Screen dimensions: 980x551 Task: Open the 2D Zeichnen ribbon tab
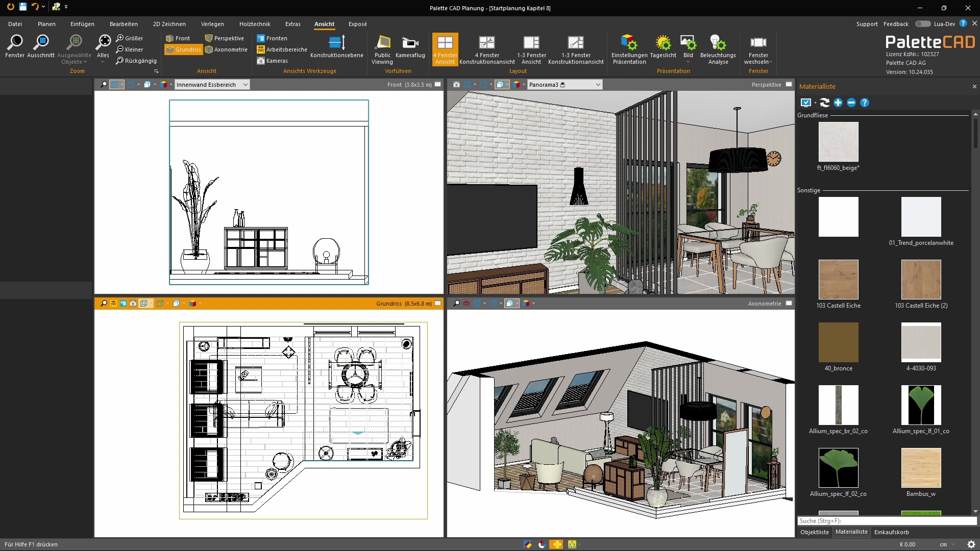[169, 24]
